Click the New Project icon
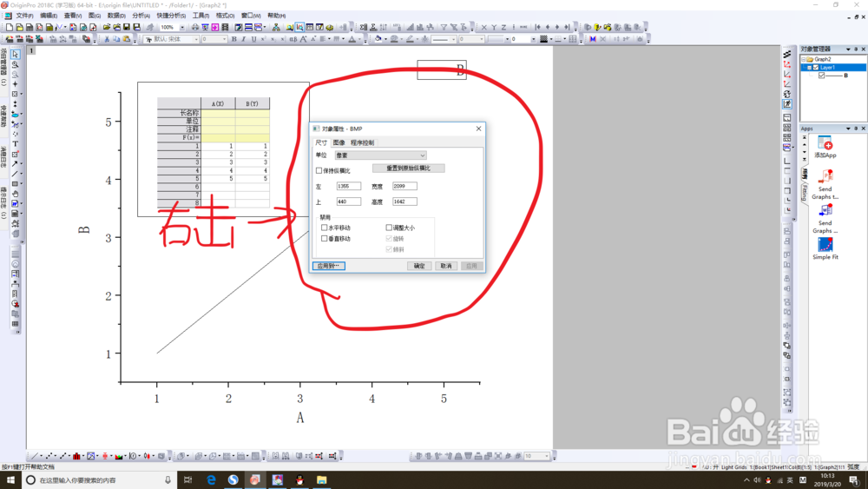Image resolution: width=868 pixels, height=489 pixels. 10,27
